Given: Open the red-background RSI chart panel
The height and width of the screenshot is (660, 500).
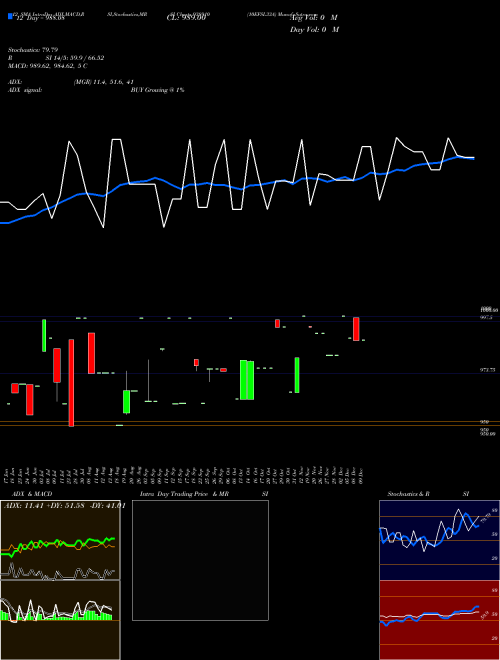Looking at the screenshot, I should (x=439, y=620).
